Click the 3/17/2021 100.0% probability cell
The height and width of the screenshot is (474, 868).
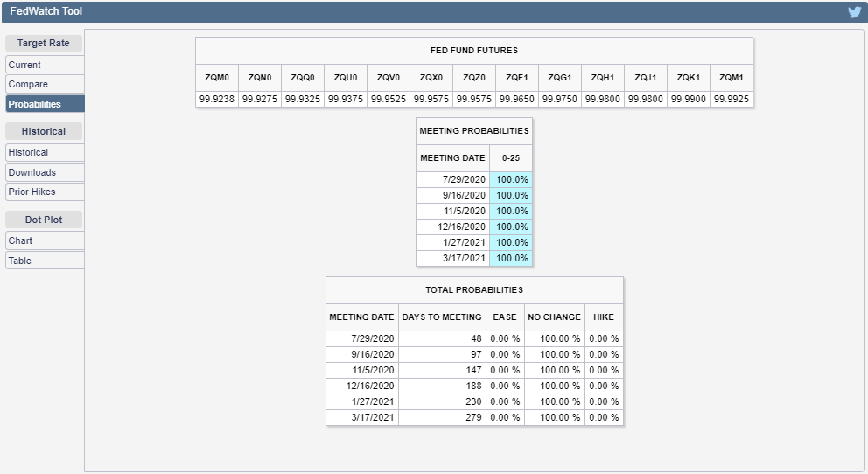coord(512,258)
